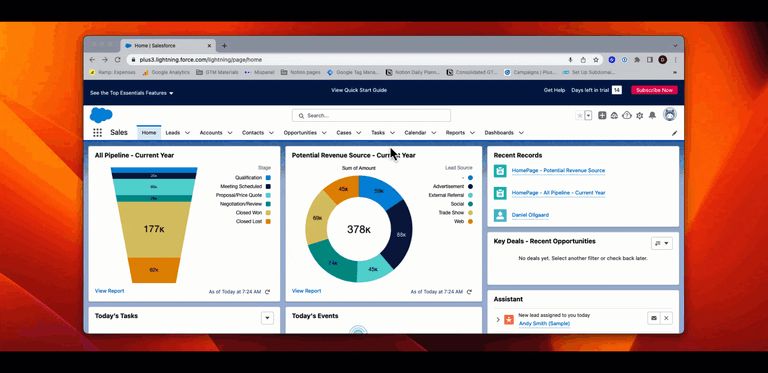The image size is (768, 373).
Task: Click the Subscribe Now button
Action: (x=654, y=90)
